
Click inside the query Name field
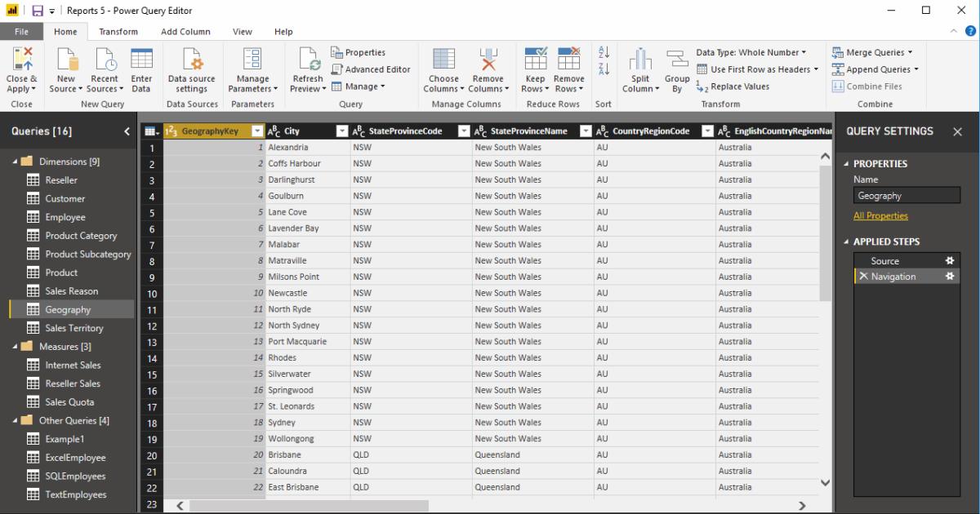[x=906, y=195]
